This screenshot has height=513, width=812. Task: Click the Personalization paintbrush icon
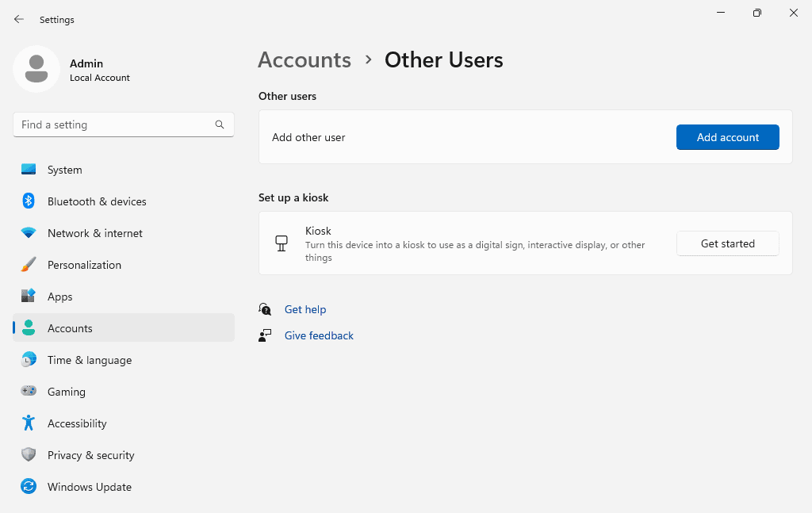29,265
